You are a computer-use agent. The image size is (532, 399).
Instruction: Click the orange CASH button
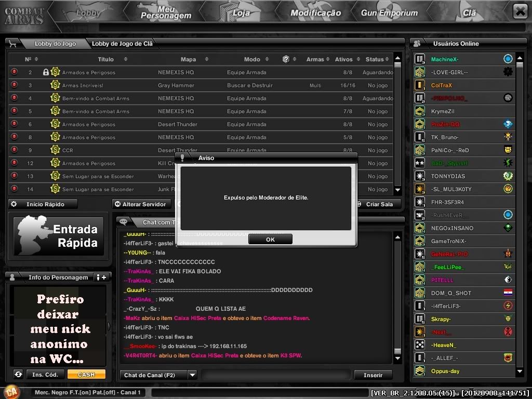click(86, 374)
